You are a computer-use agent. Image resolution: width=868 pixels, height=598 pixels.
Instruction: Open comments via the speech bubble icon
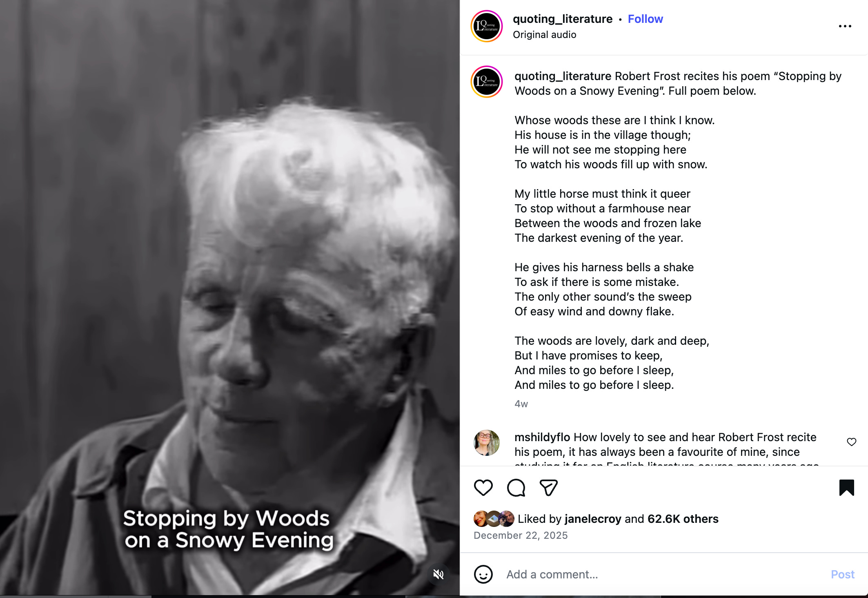coord(516,488)
